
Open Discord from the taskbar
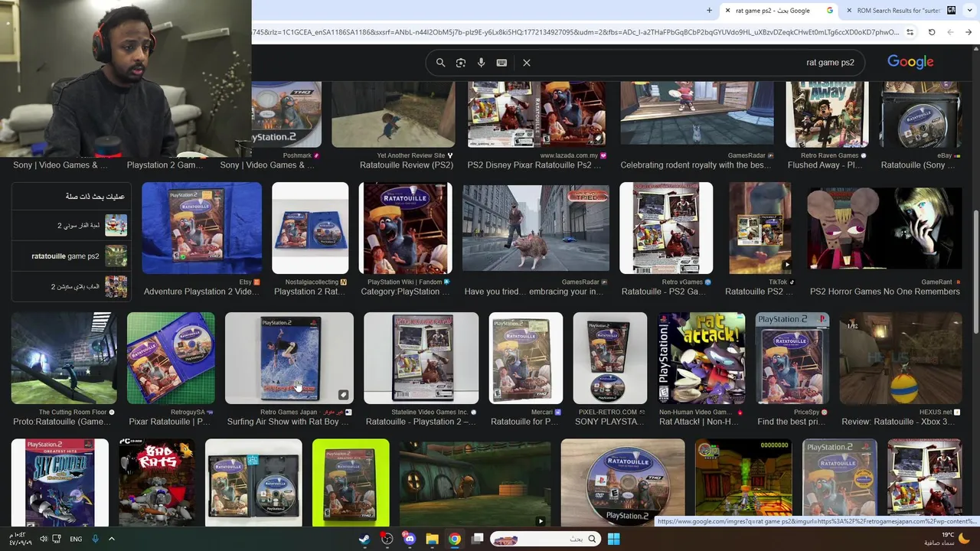tap(410, 539)
